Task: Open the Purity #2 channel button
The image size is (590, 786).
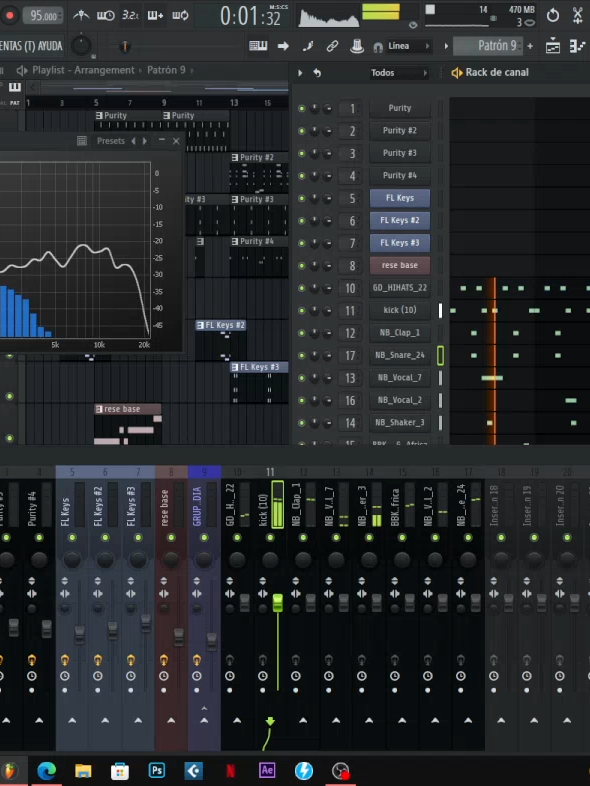Action: point(400,131)
